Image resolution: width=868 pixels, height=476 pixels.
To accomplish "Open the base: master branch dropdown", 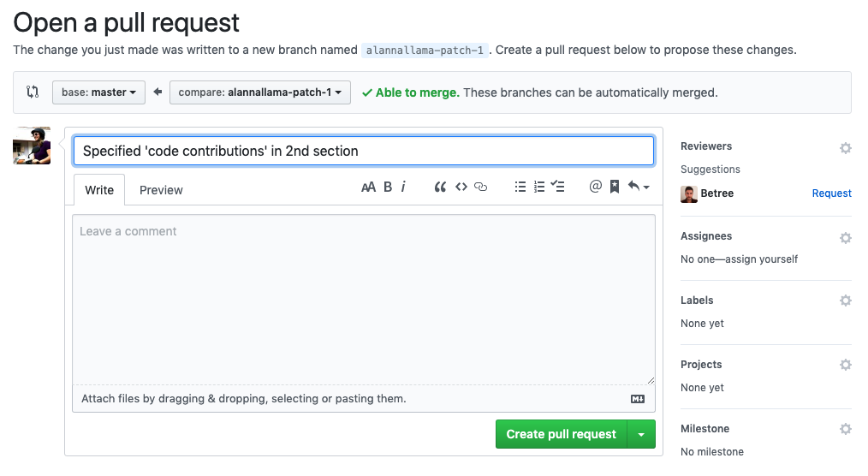I will click(98, 92).
